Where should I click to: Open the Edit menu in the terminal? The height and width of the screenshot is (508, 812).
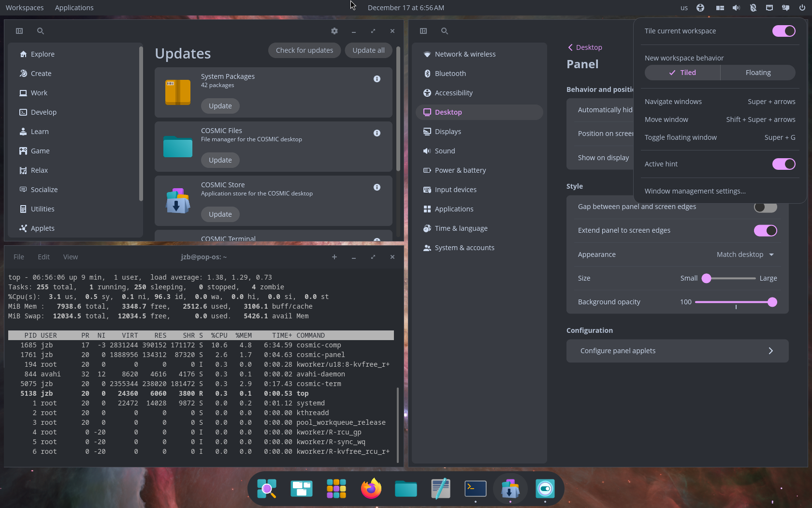43,257
